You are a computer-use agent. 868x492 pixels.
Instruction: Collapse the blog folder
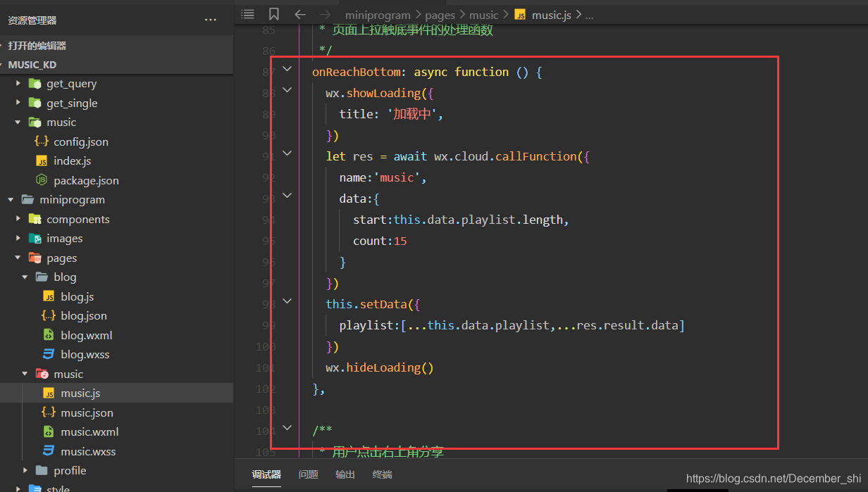[x=25, y=277]
